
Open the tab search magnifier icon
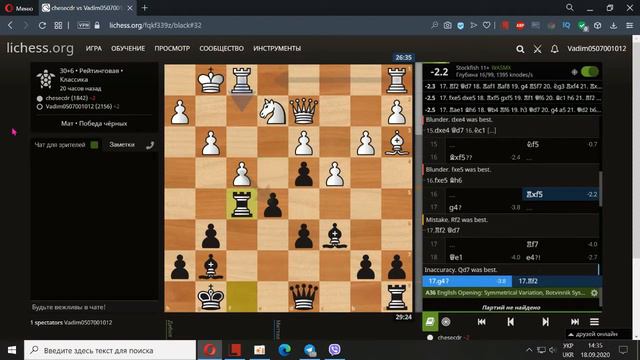(570, 7)
